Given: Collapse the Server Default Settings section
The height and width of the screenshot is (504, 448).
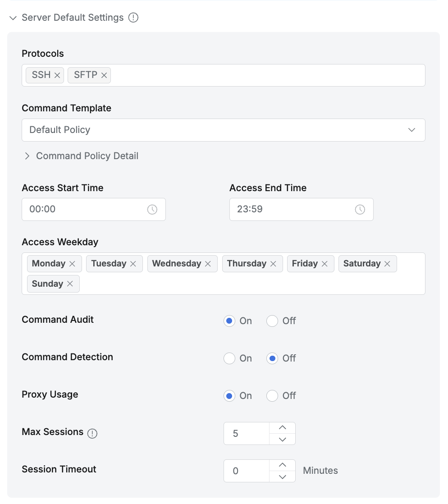Looking at the screenshot, I should 13,18.
